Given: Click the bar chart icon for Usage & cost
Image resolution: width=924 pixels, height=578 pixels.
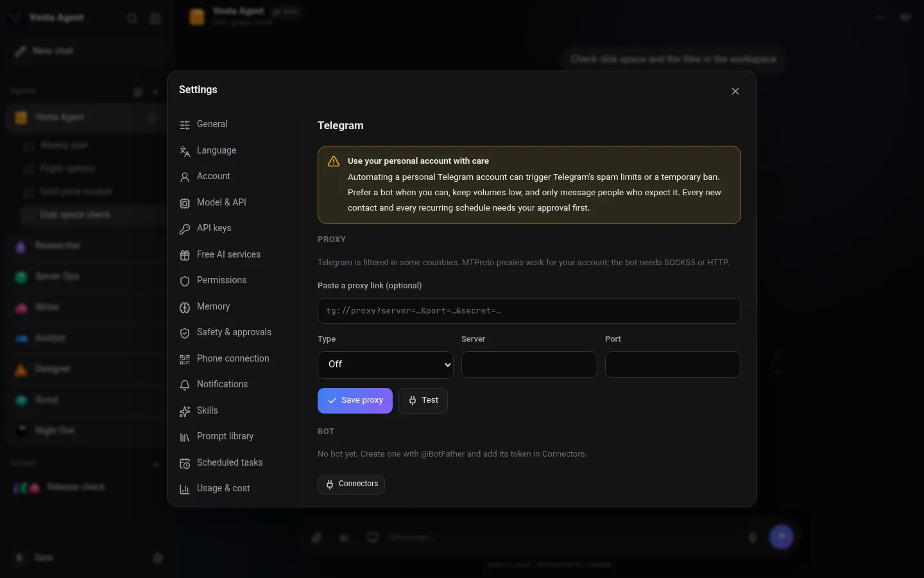Looking at the screenshot, I should (185, 489).
